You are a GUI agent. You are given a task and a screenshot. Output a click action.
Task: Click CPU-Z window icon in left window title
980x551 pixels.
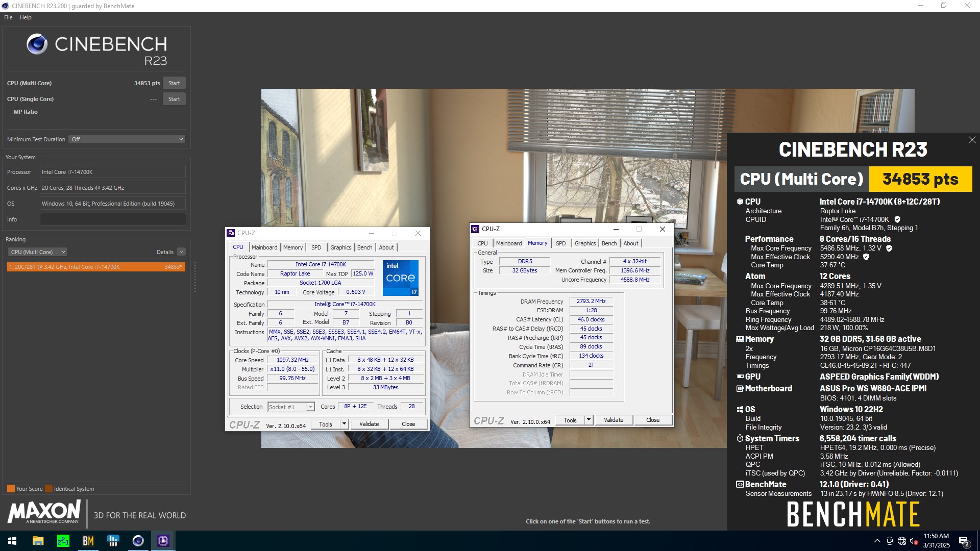pyautogui.click(x=231, y=233)
